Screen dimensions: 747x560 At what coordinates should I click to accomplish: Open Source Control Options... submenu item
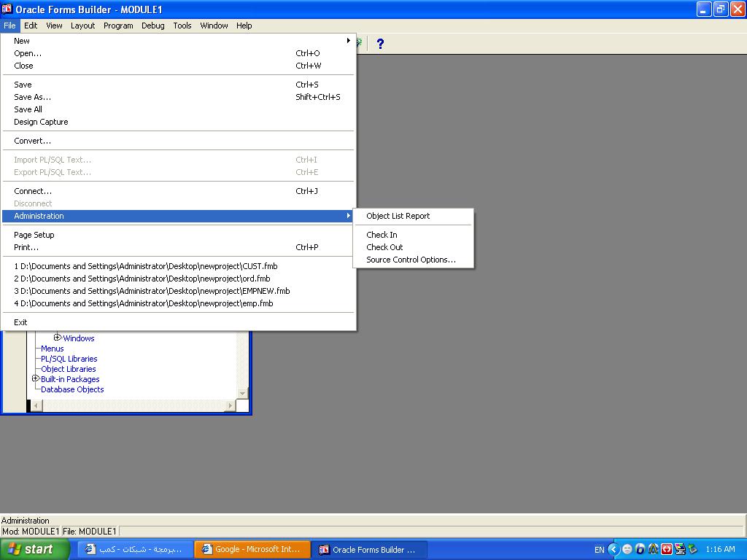pos(413,260)
